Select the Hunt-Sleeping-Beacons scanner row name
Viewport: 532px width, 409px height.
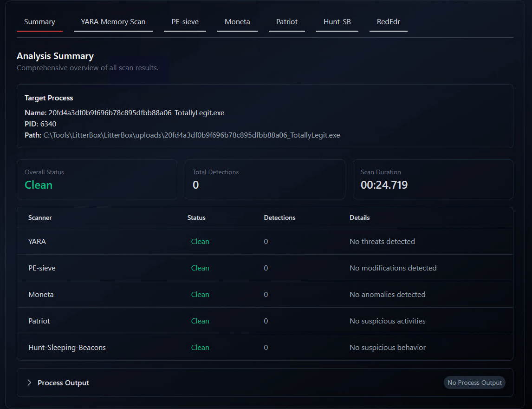click(67, 347)
